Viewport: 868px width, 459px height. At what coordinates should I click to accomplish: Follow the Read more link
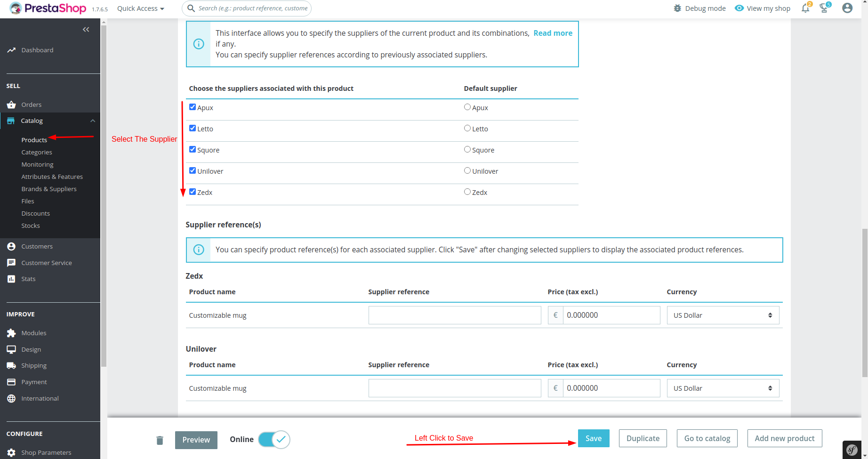coord(553,33)
